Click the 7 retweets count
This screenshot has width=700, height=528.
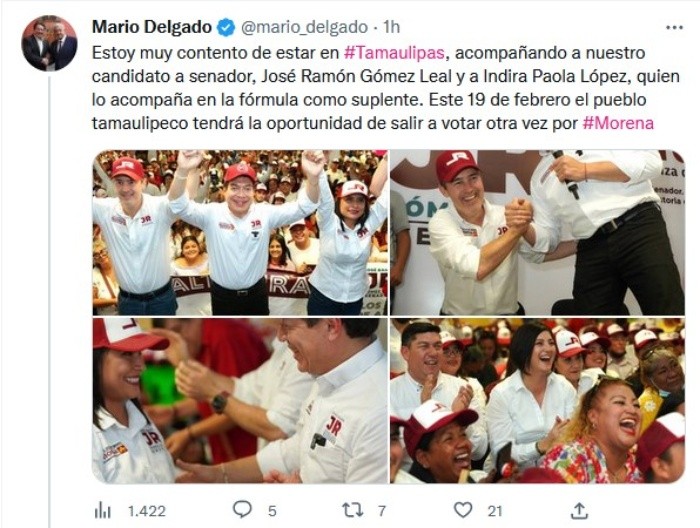pyautogui.click(x=381, y=511)
